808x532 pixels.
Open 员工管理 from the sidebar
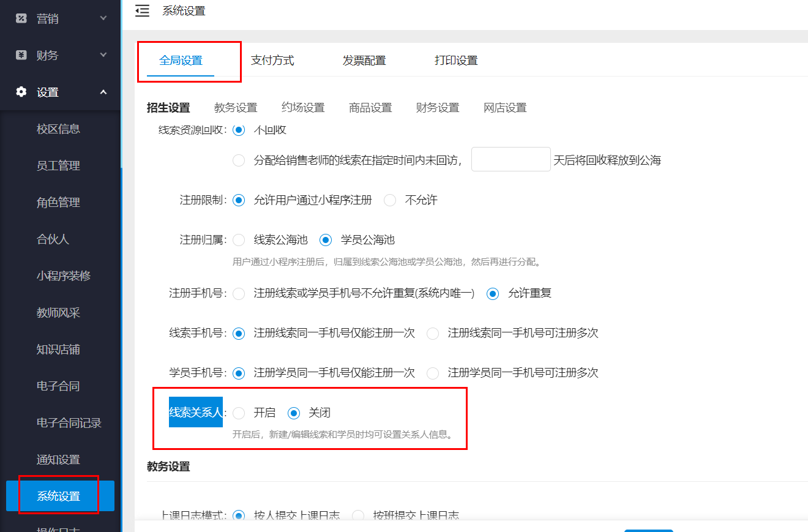pyautogui.click(x=59, y=165)
